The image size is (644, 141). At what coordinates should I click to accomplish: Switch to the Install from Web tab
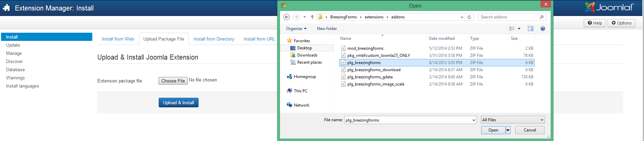(x=118, y=39)
